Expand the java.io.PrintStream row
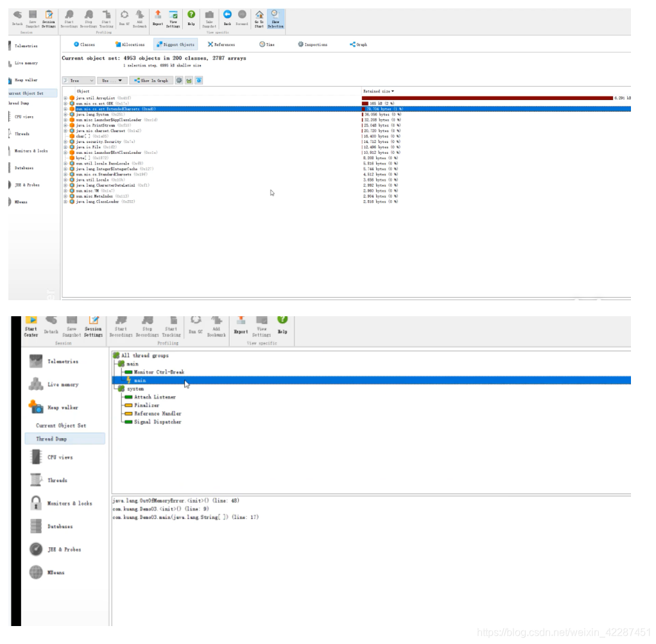This screenshot has height=644, width=656. click(65, 125)
